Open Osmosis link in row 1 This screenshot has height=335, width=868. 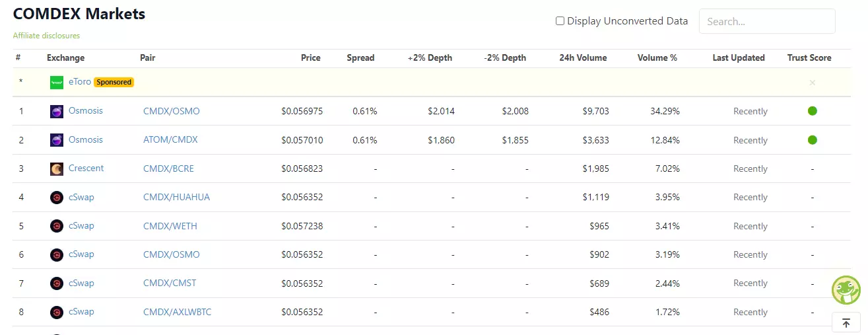coord(86,110)
